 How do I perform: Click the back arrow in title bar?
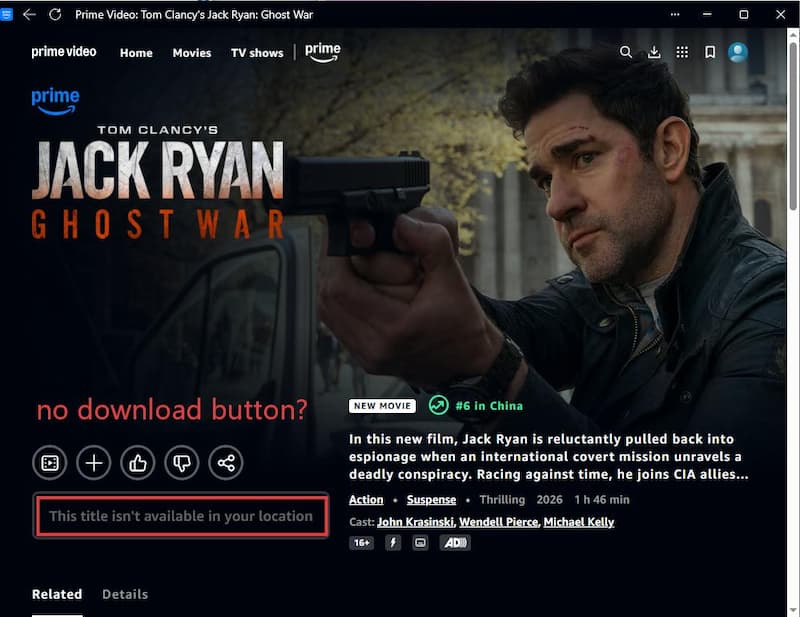pyautogui.click(x=30, y=14)
